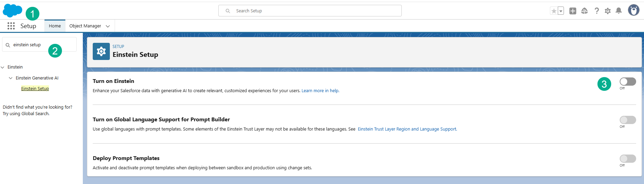Screen dimensions: 644x184
Task: Click the SETUP breadcrumb label
Action: coord(118,47)
